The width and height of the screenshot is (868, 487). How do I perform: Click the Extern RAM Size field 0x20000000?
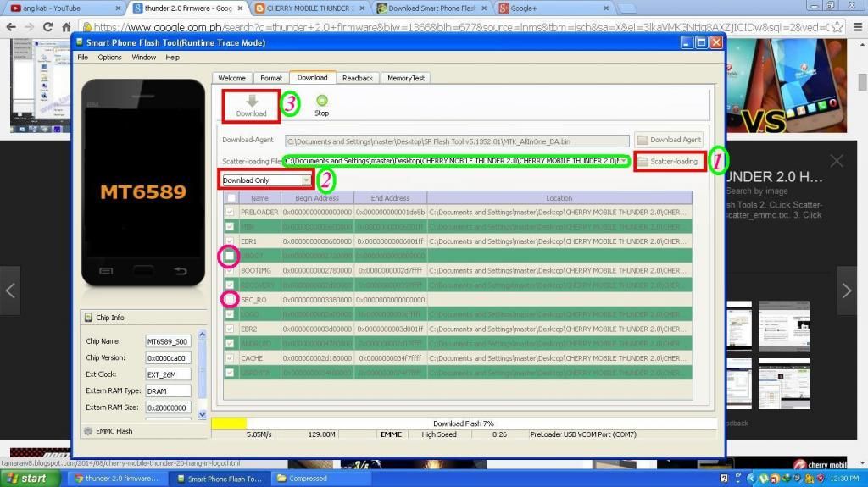coord(169,407)
